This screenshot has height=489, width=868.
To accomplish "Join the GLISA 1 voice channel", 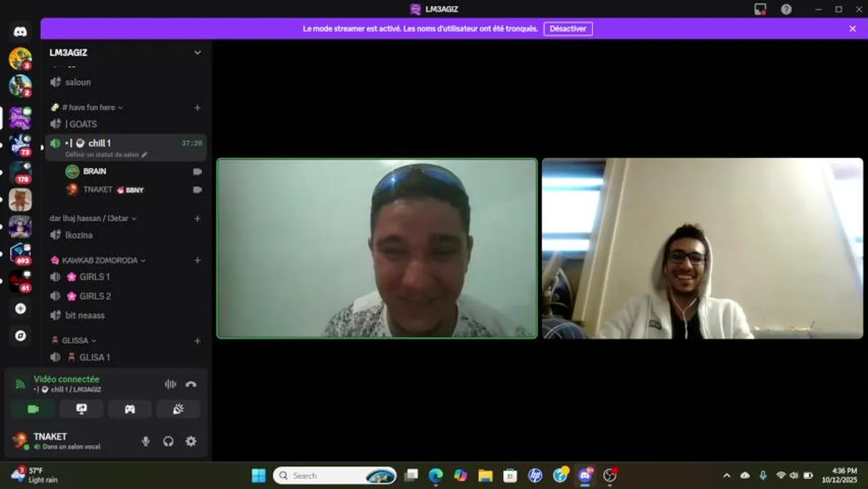I will click(x=126, y=357).
